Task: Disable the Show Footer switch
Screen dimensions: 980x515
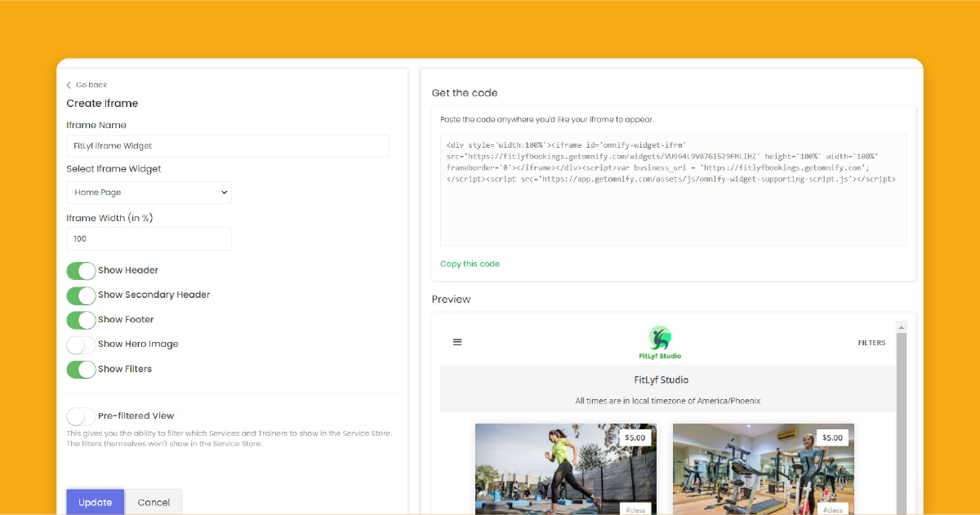Action: (x=81, y=320)
